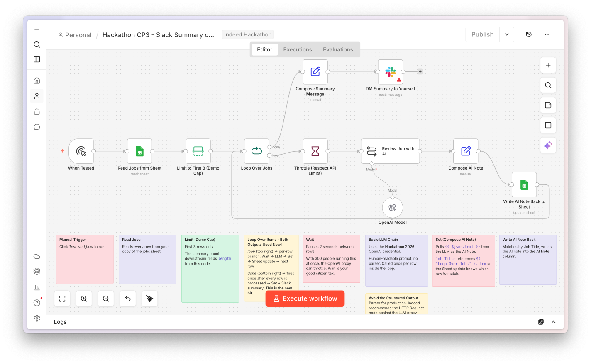Open search from left sidebar

(x=37, y=44)
